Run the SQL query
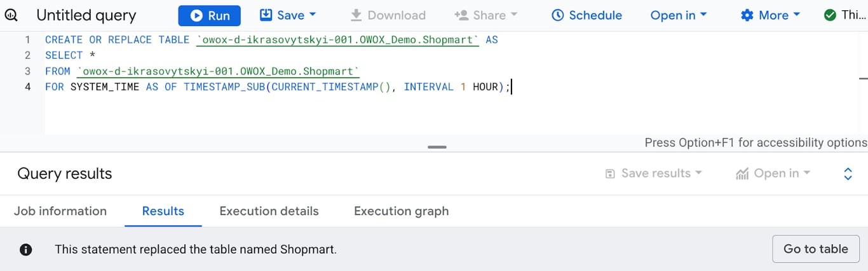The height and width of the screenshot is (271, 868). [x=209, y=16]
